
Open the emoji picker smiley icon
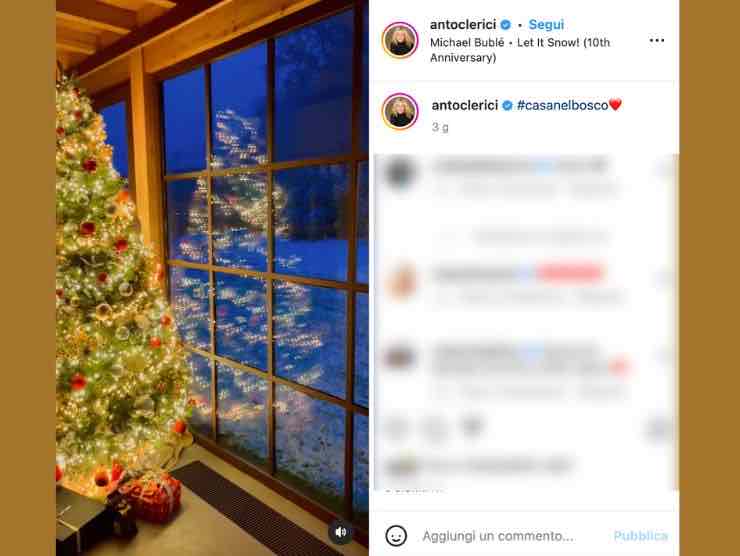[x=395, y=536]
